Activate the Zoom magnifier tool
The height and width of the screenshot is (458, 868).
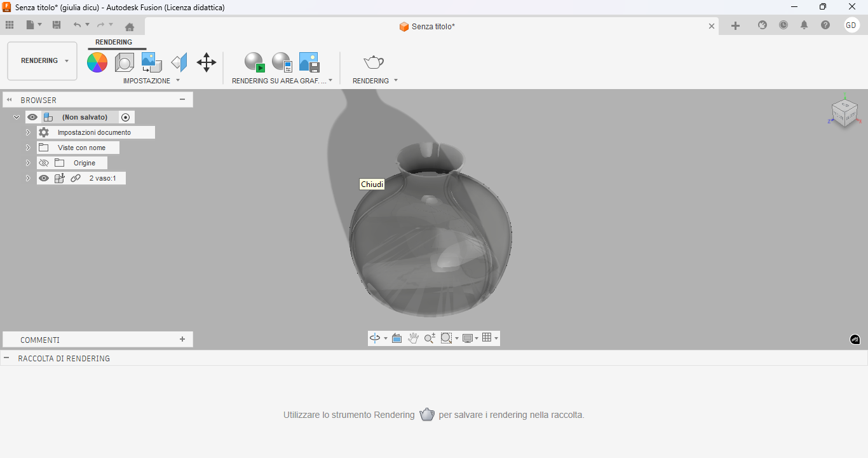click(x=430, y=338)
